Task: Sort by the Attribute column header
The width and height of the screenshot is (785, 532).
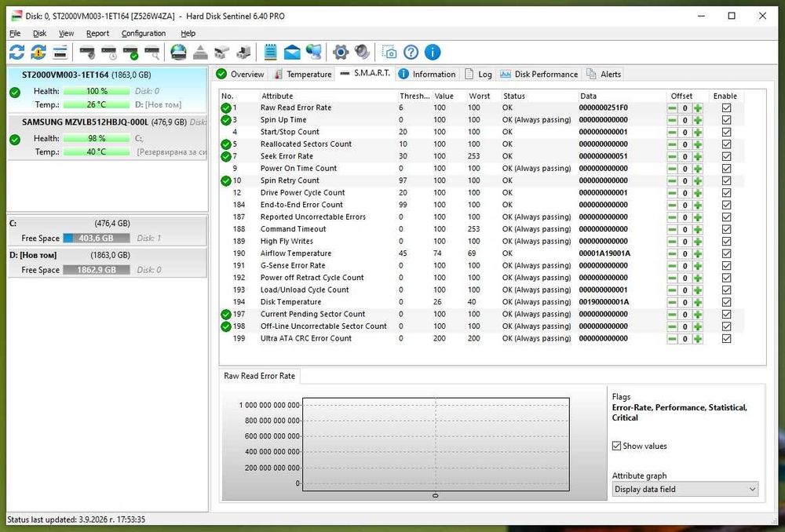Action: [328, 96]
